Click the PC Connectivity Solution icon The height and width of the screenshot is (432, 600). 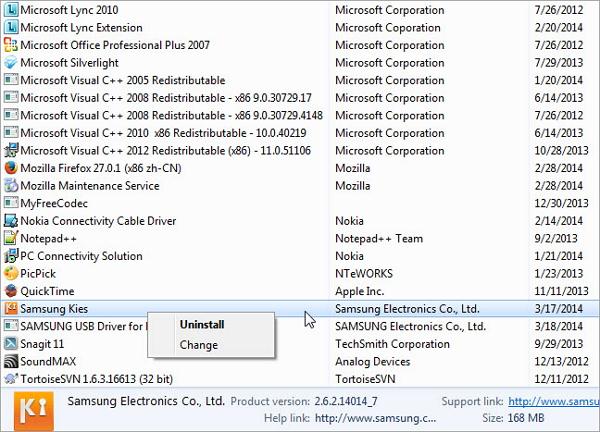11,256
